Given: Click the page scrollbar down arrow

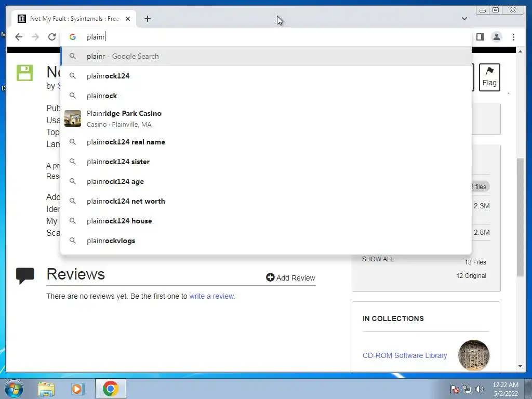Looking at the screenshot, I should point(520,366).
